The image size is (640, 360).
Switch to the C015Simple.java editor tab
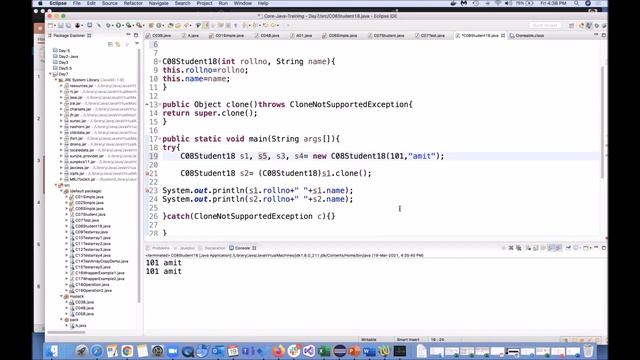227,36
